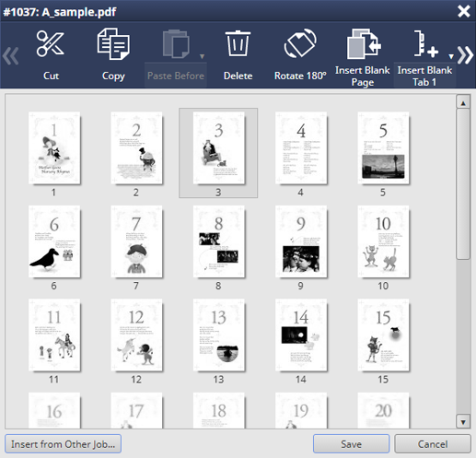Expand the Insert Blank Tab dropdown arrow

tap(451, 56)
